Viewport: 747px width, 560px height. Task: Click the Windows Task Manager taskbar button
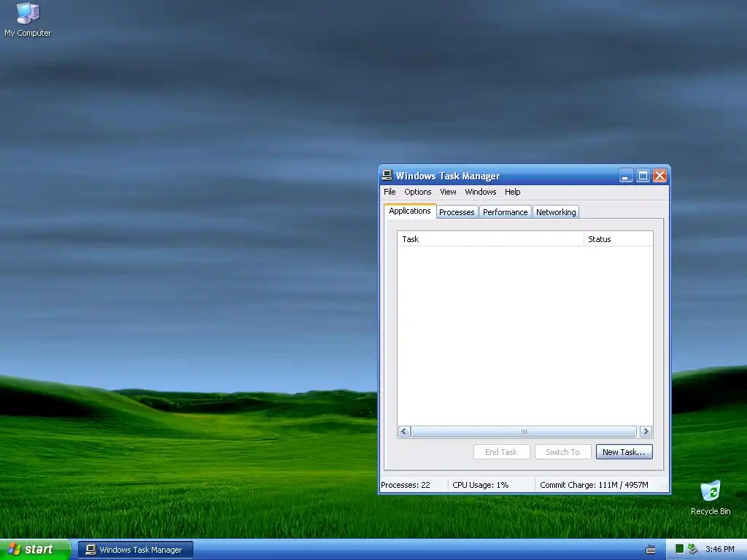(x=136, y=550)
